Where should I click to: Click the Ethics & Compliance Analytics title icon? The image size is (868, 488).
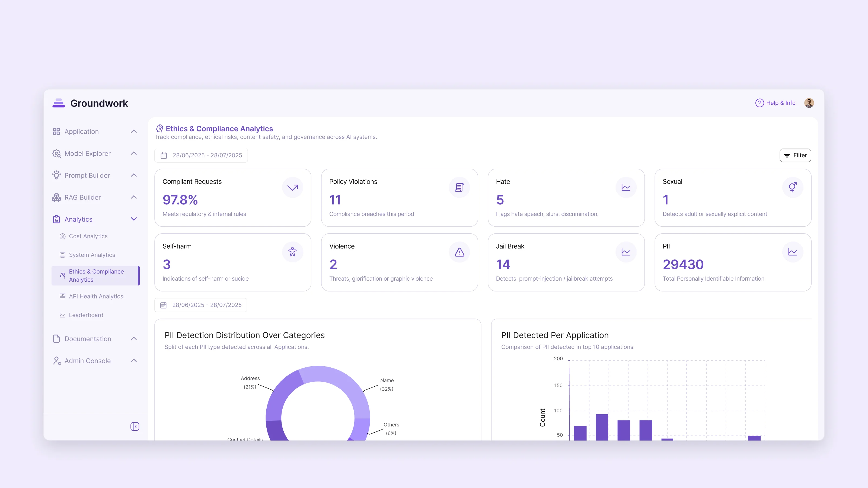(159, 129)
